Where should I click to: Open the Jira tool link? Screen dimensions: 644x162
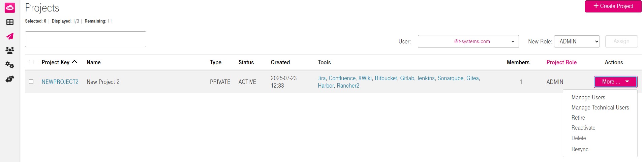[x=321, y=78]
